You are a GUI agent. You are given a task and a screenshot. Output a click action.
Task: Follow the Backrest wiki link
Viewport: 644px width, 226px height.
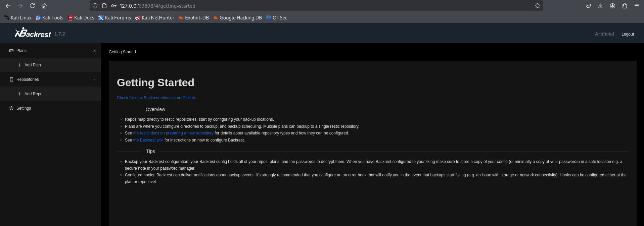(148, 140)
